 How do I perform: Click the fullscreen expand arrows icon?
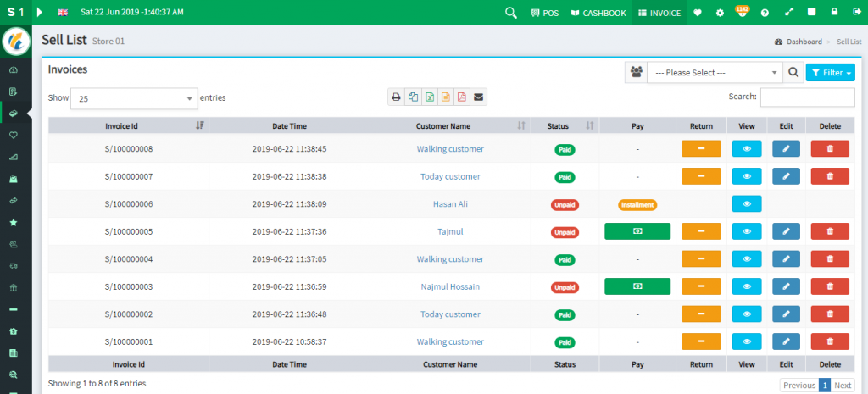[789, 13]
